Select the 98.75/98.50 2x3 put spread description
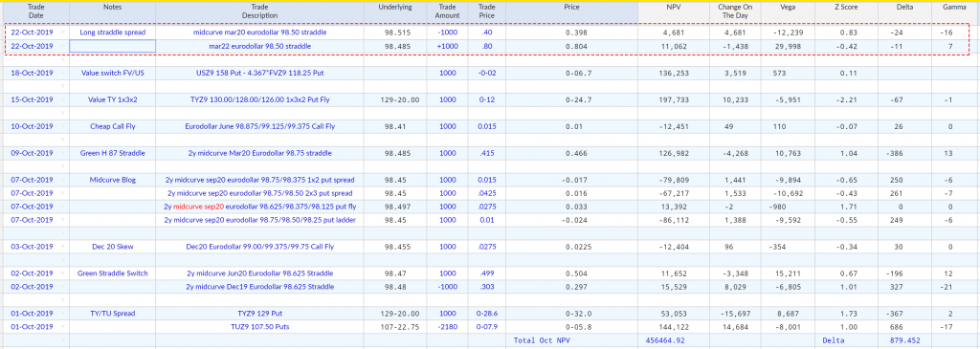Viewport: 980px width, 349px height. (x=259, y=193)
